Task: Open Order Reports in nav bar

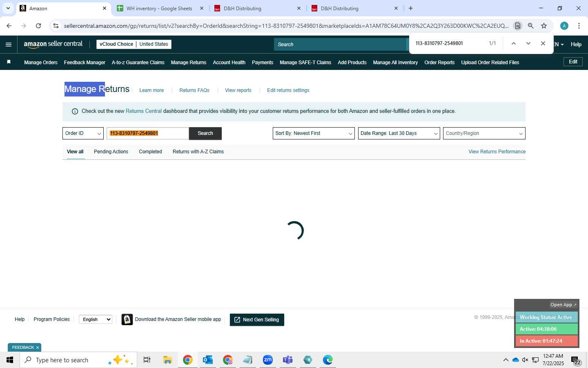Action: (x=439, y=63)
